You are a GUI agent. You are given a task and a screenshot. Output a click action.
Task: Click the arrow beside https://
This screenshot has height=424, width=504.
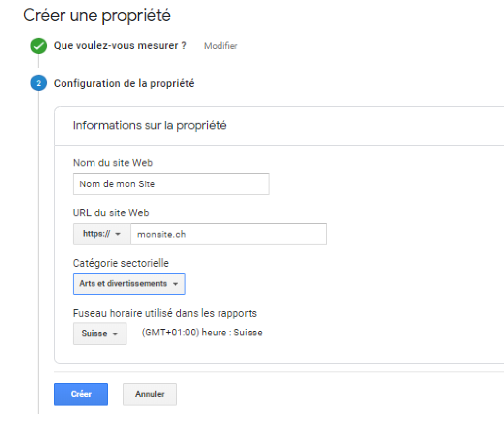tap(118, 234)
